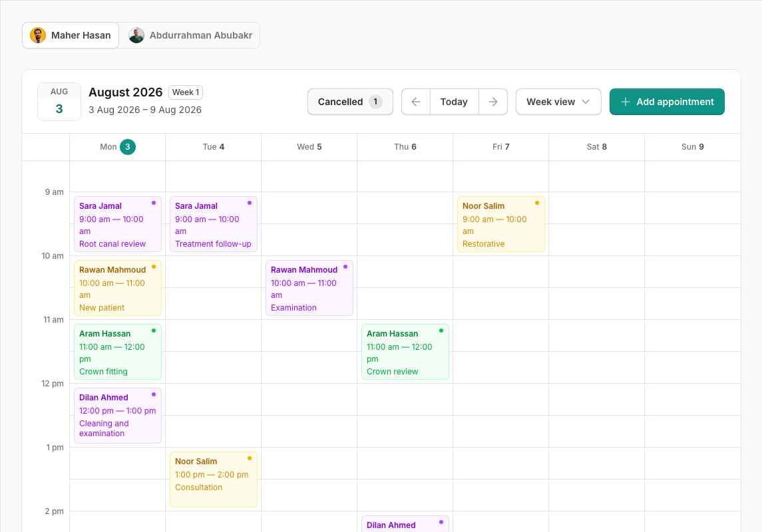Click the Week 1 badge

click(186, 92)
